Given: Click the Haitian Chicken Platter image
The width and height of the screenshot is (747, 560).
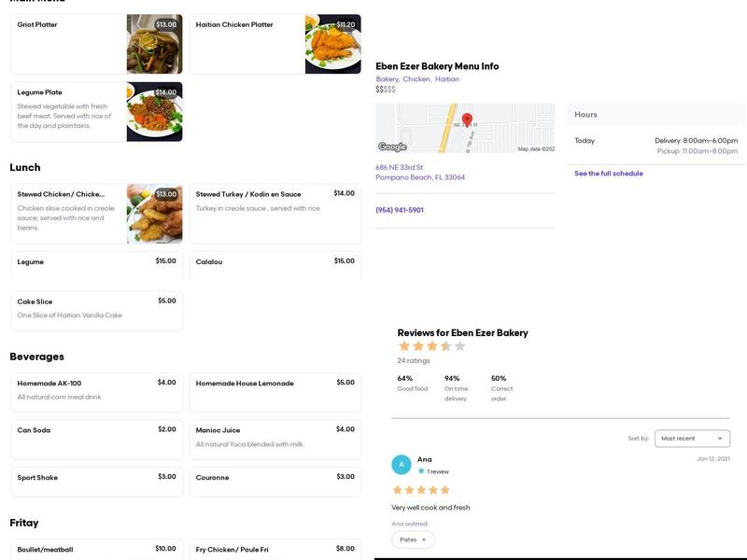Looking at the screenshot, I should pos(332,43).
